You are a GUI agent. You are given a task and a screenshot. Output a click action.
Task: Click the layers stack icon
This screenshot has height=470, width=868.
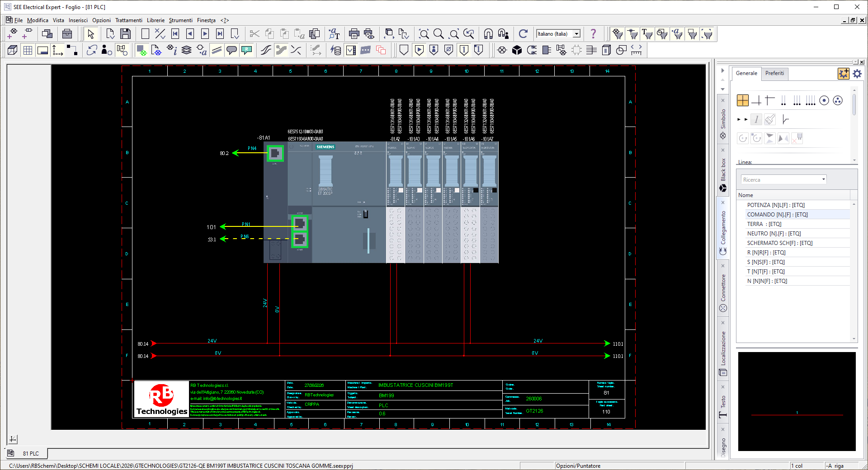pos(187,50)
